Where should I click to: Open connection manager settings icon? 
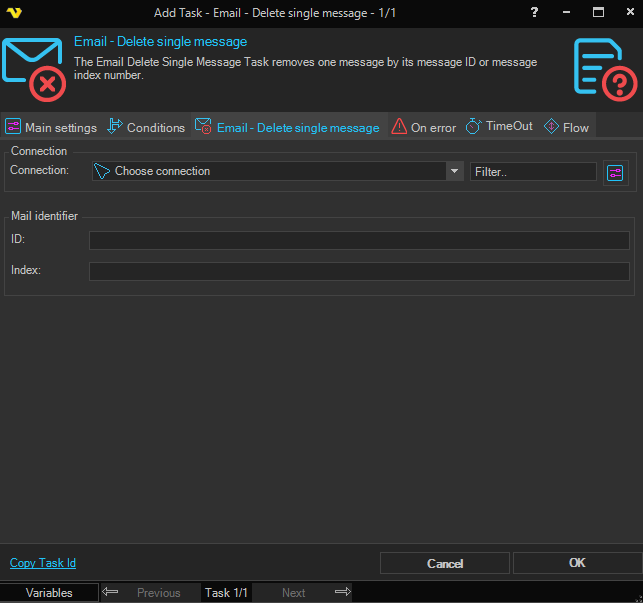(615, 173)
